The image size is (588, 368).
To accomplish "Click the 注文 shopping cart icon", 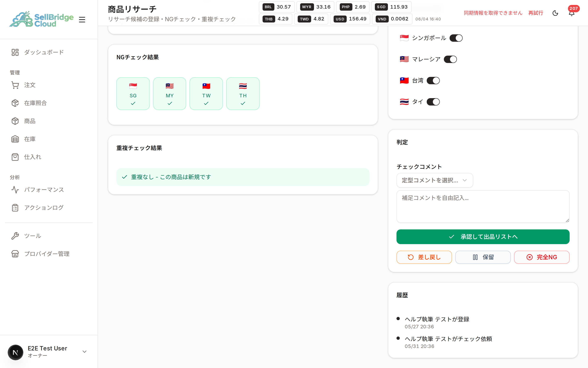I will pos(15,85).
